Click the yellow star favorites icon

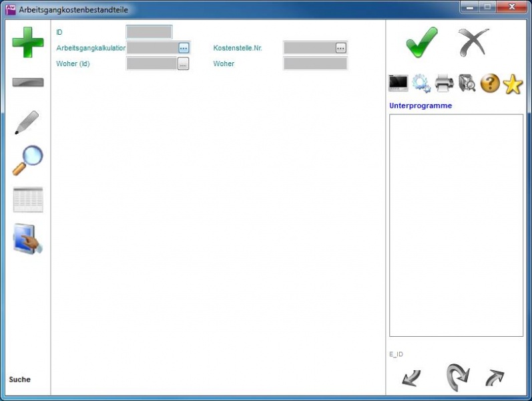(513, 84)
